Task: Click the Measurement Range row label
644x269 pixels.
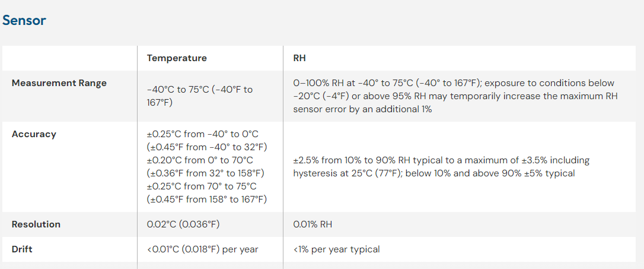Action: [59, 83]
